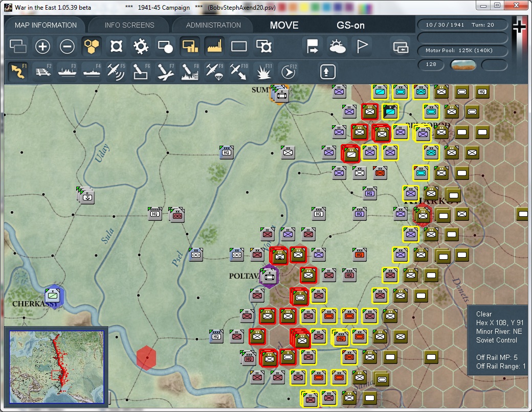Select Air recon mode (F5)
Screen dimensions: 532x412
coord(116,71)
